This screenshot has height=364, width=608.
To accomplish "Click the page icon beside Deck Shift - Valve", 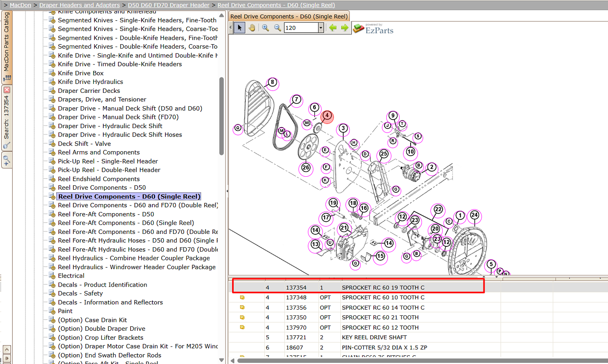I will (52, 143).
